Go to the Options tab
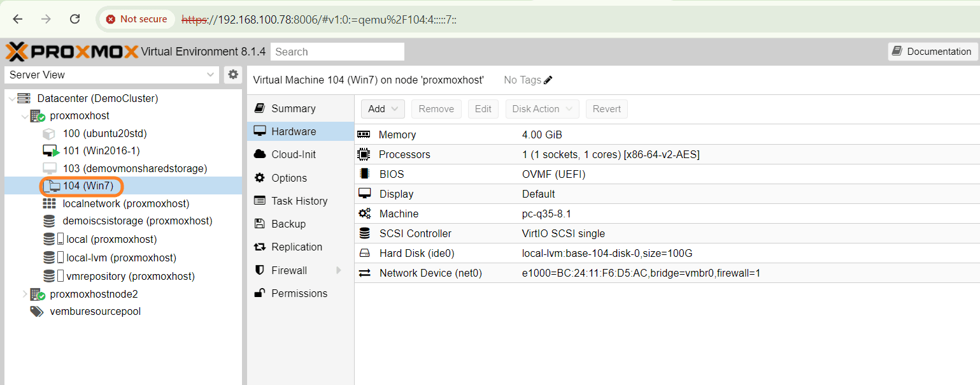The height and width of the screenshot is (385, 980). (x=301, y=178)
